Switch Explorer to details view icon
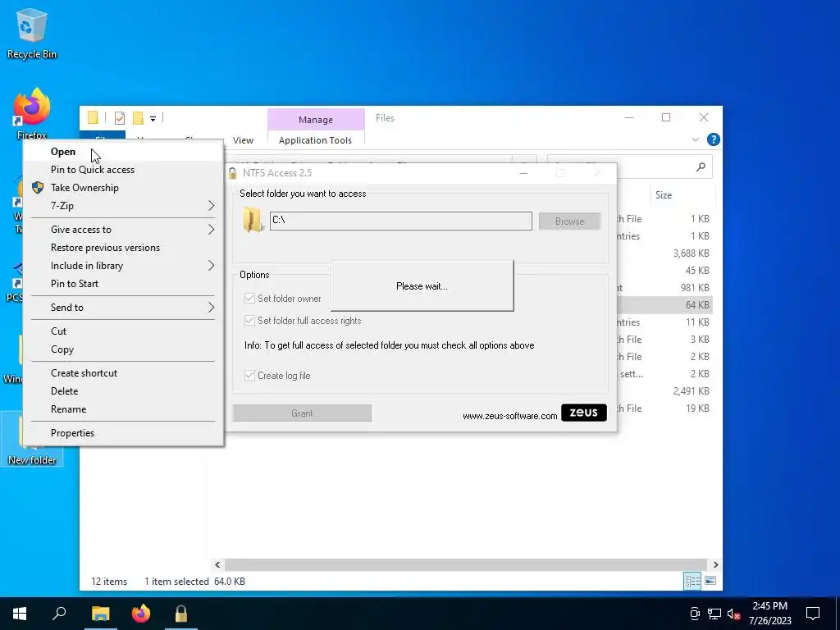 (x=692, y=581)
